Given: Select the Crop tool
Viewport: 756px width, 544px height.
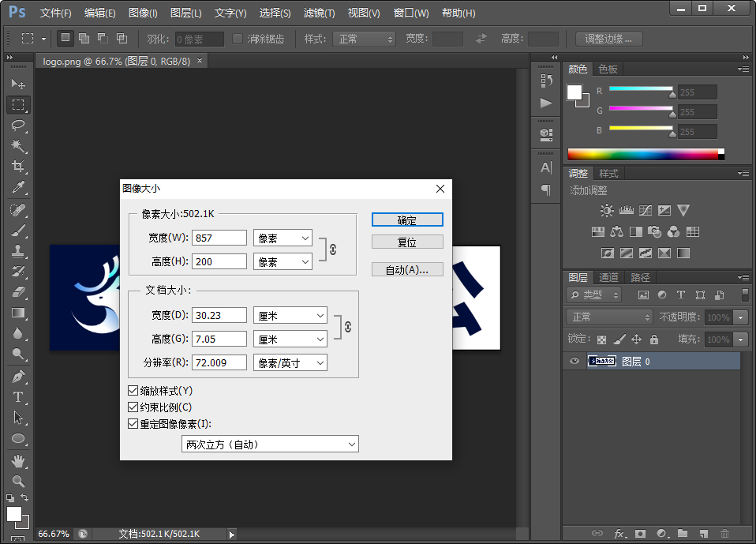Looking at the screenshot, I should [x=18, y=167].
